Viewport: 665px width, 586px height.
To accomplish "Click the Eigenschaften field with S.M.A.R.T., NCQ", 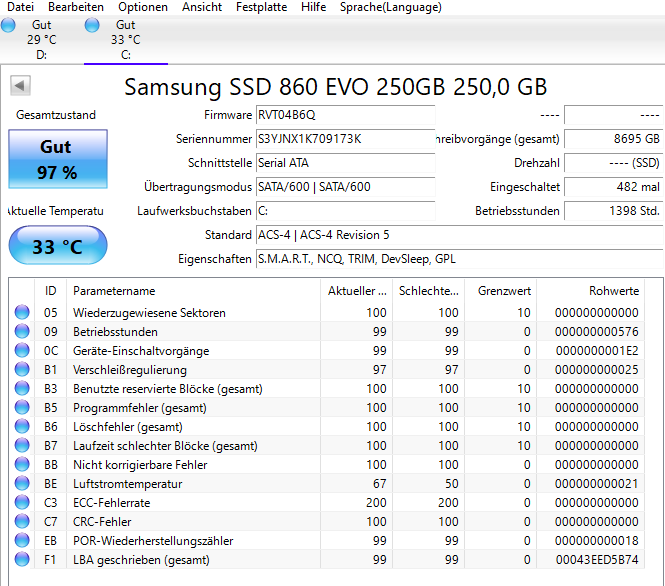I will pos(460,259).
